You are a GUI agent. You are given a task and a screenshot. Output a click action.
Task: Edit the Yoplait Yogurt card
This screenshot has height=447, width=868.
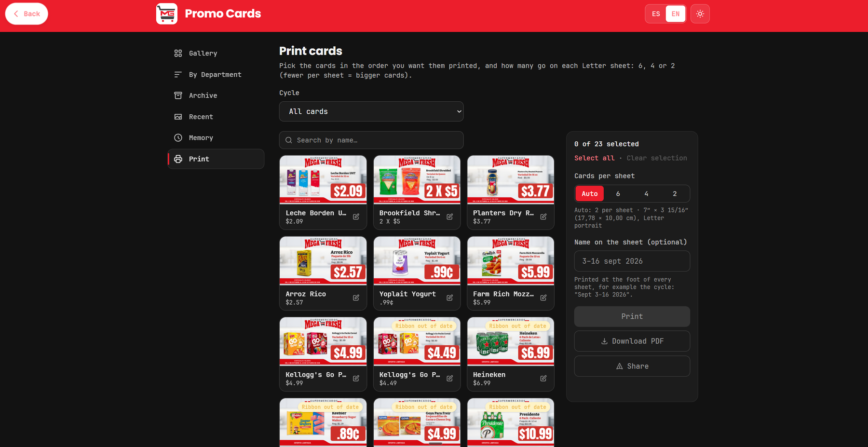[449, 298]
